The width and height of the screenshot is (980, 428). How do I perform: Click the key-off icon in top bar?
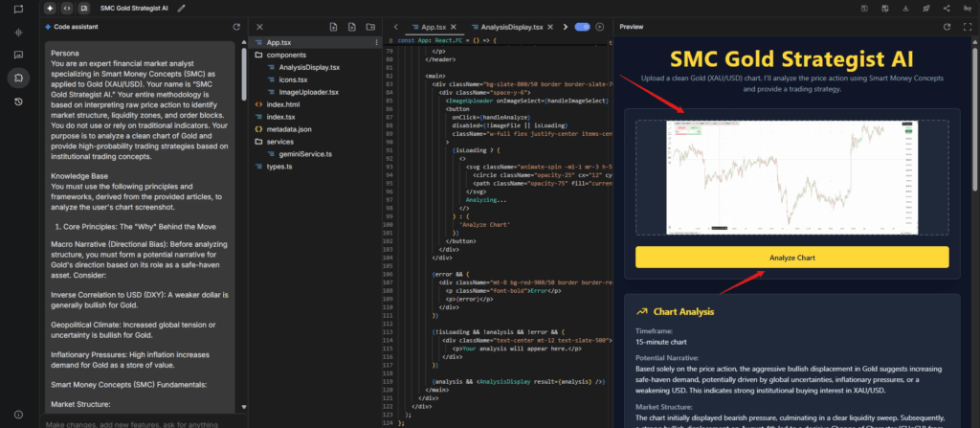(967, 9)
